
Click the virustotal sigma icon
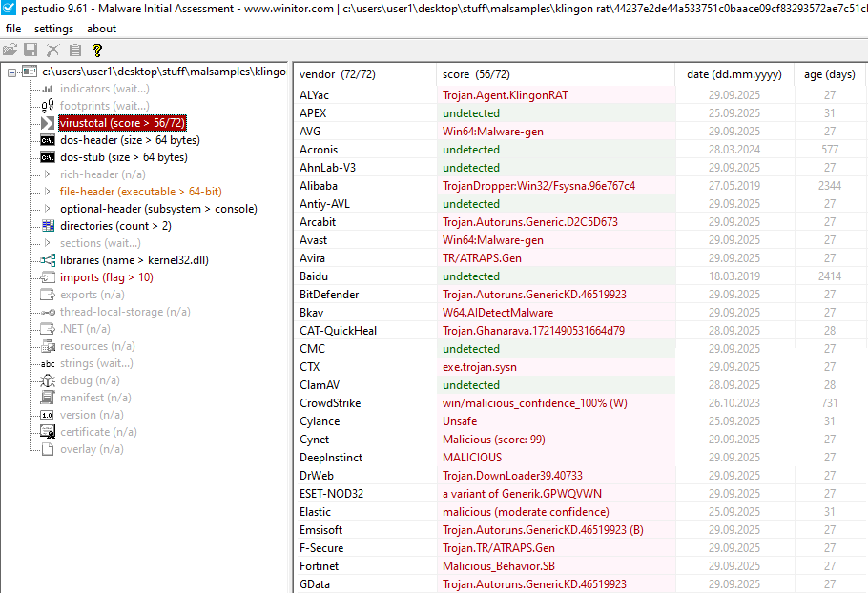pos(48,123)
